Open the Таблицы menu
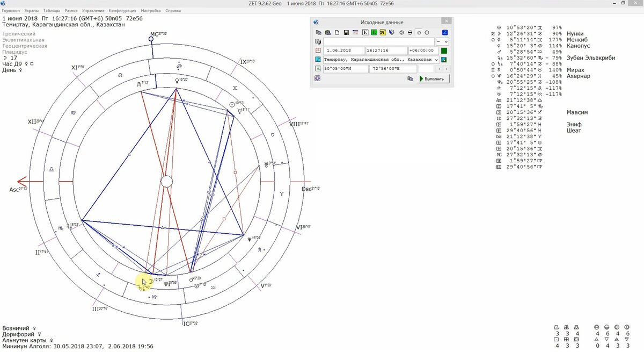The width and height of the screenshot is (644, 352). tap(52, 10)
